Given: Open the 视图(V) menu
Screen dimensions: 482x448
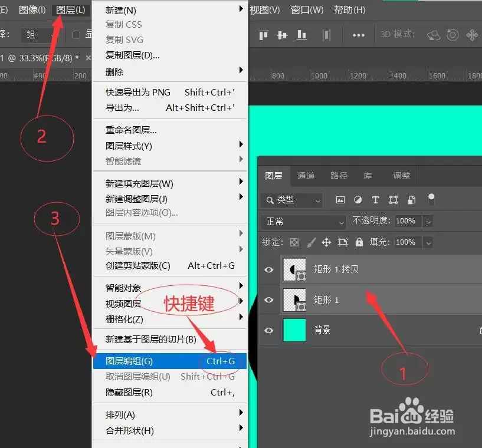Looking at the screenshot, I should point(265,10).
